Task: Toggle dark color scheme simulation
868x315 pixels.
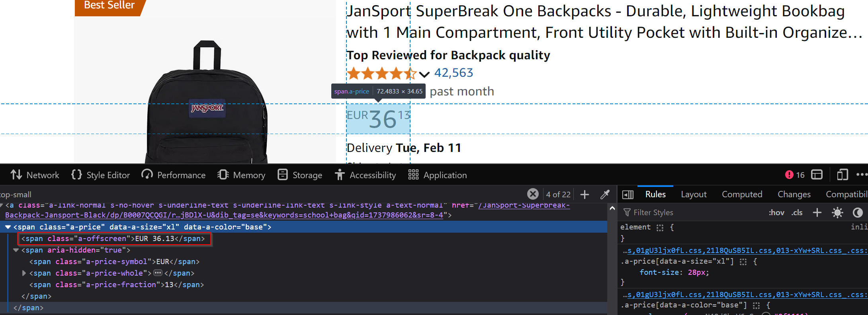Action: [858, 213]
